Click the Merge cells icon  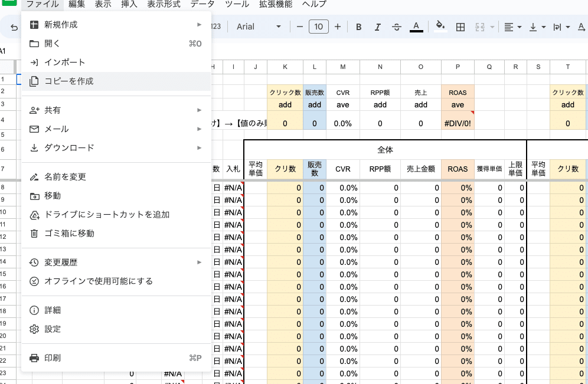pyautogui.click(x=479, y=27)
